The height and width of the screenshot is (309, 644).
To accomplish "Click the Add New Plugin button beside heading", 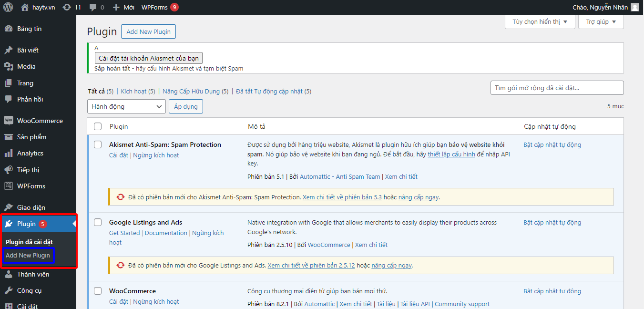I will coord(149,31).
